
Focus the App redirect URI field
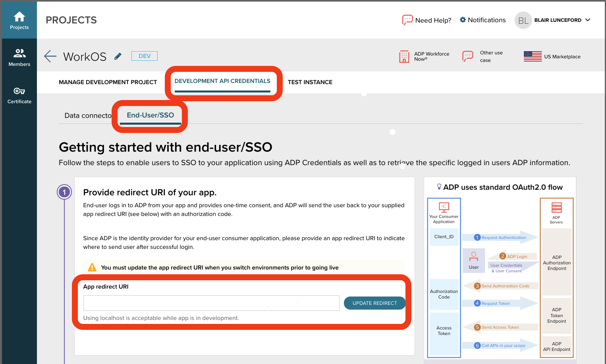[211, 303]
